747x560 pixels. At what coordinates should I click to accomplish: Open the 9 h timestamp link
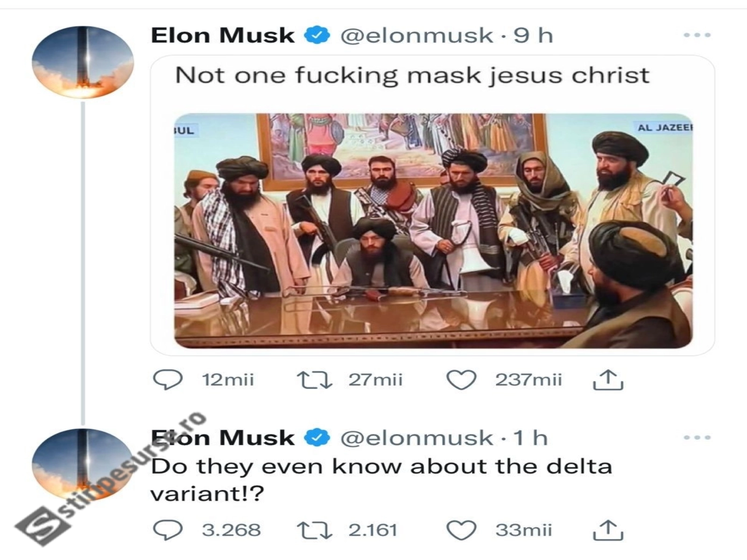[533, 35]
